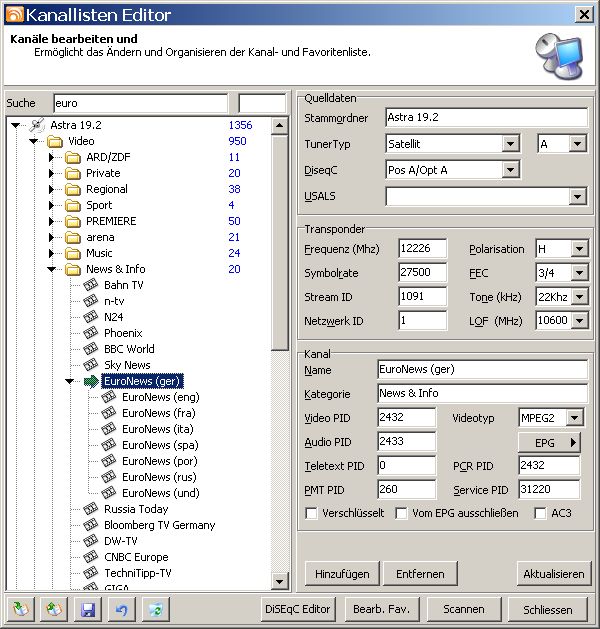Click the export channel list icon
This screenshot has height=629, width=600.
click(54, 609)
